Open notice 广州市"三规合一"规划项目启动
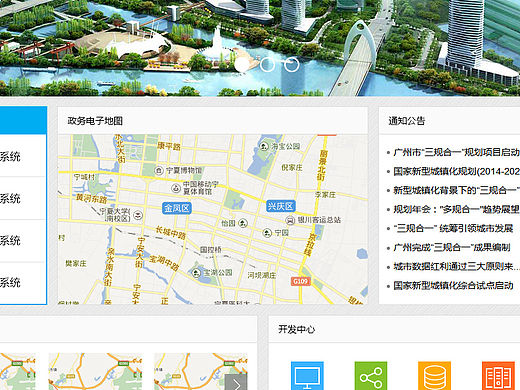520x390 pixels. (456, 152)
